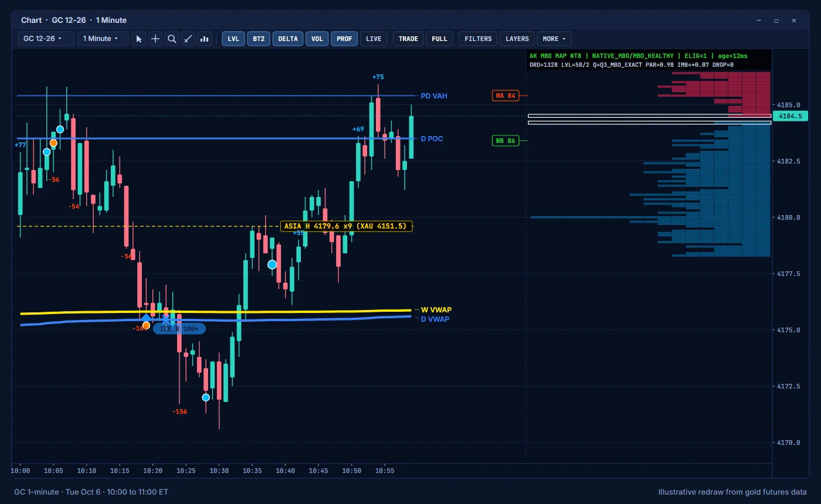The width and height of the screenshot is (821, 504).
Task: Turn off the DELTA overlay
Action: [x=288, y=39]
